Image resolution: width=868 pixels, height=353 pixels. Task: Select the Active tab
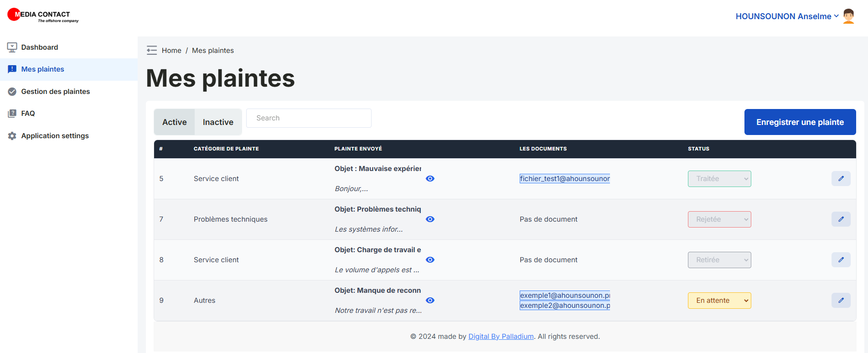click(175, 122)
